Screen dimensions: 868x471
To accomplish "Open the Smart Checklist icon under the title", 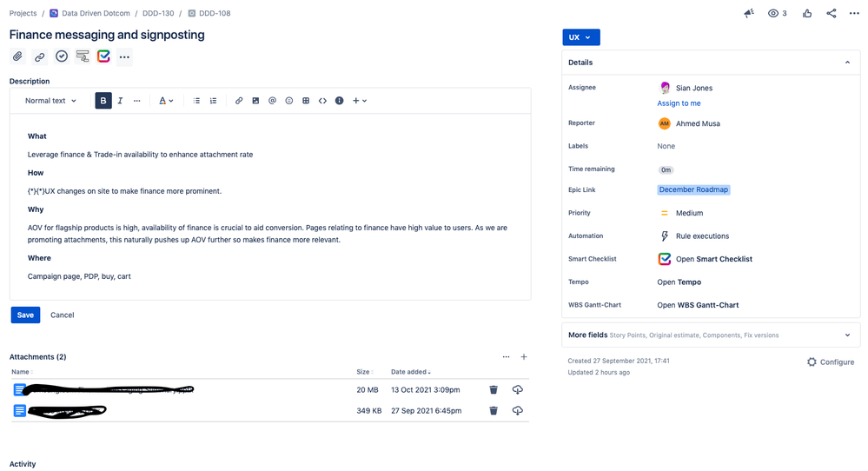I will pyautogui.click(x=103, y=56).
